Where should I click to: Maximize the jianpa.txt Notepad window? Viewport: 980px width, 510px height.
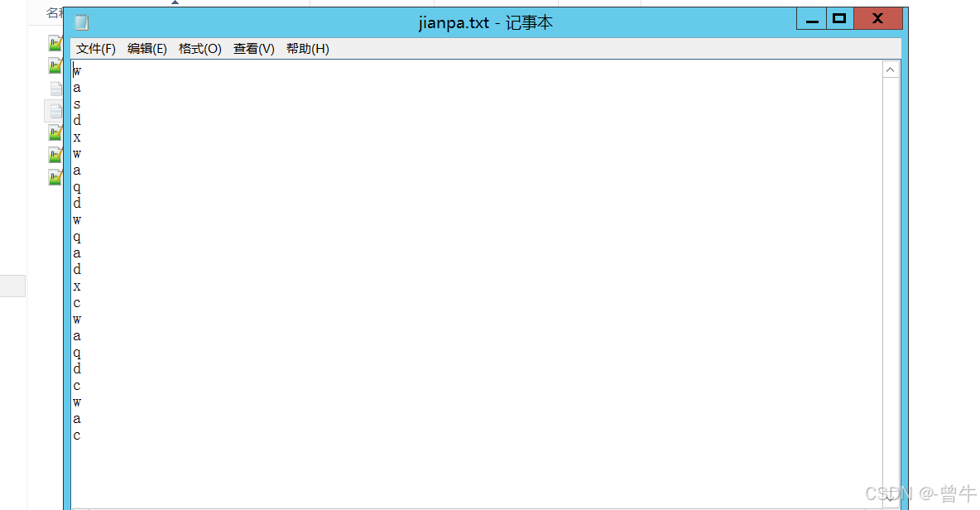click(839, 19)
